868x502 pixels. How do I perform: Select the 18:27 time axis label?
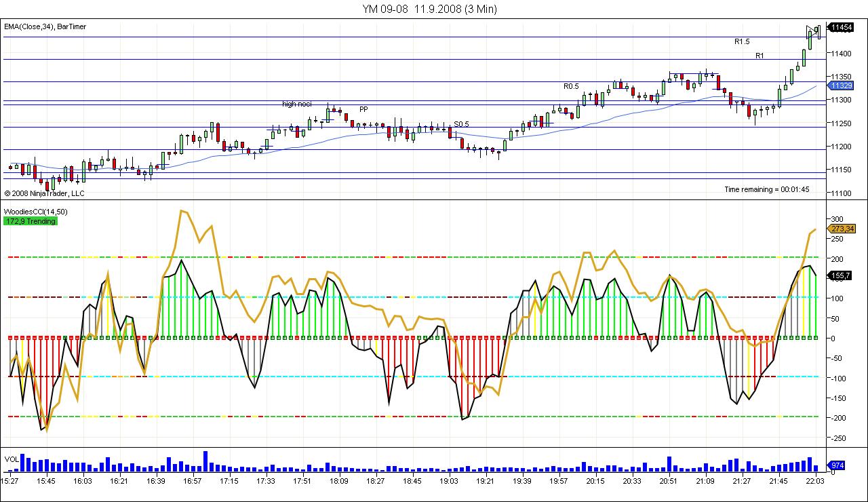pyautogui.click(x=376, y=481)
